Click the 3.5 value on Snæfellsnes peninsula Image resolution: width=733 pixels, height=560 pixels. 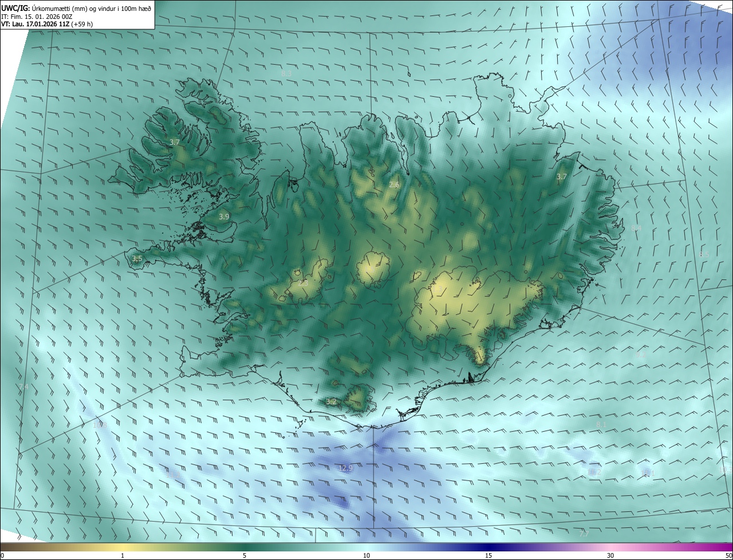click(137, 259)
